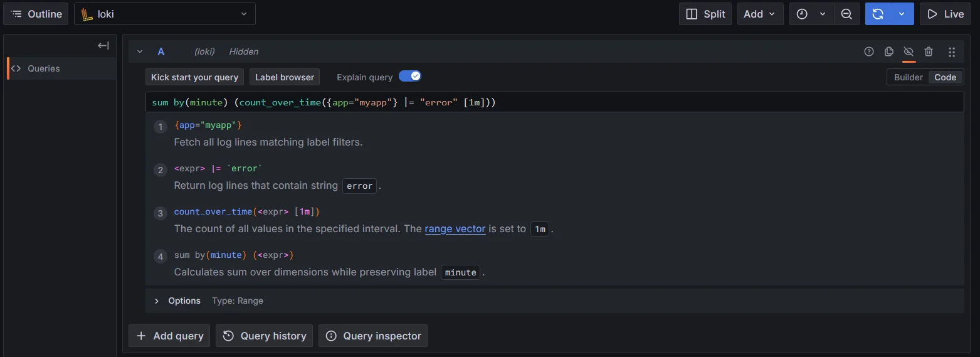Viewport: 980px width, 357px height.
Task: Open the refresh interval dropdown arrow
Action: coord(902,14)
